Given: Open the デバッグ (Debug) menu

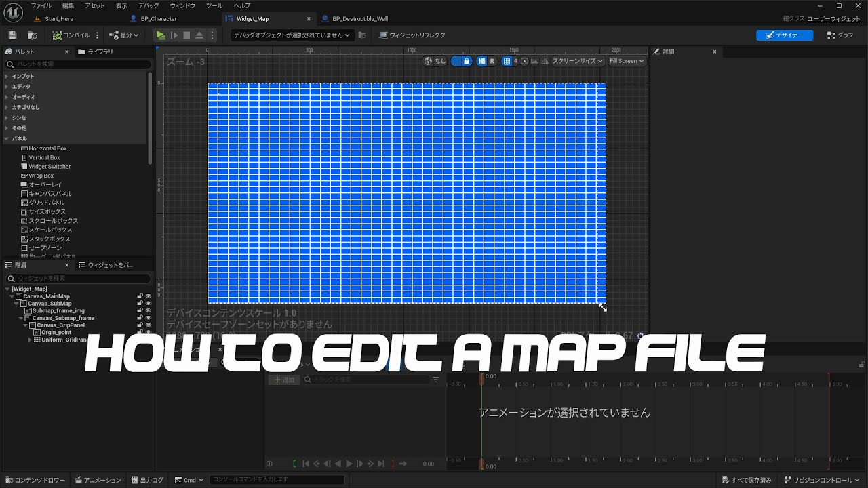Looking at the screenshot, I should click(149, 5).
